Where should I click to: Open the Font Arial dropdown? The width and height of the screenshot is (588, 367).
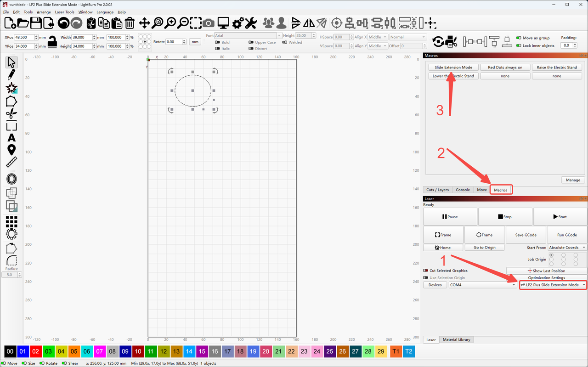point(248,36)
